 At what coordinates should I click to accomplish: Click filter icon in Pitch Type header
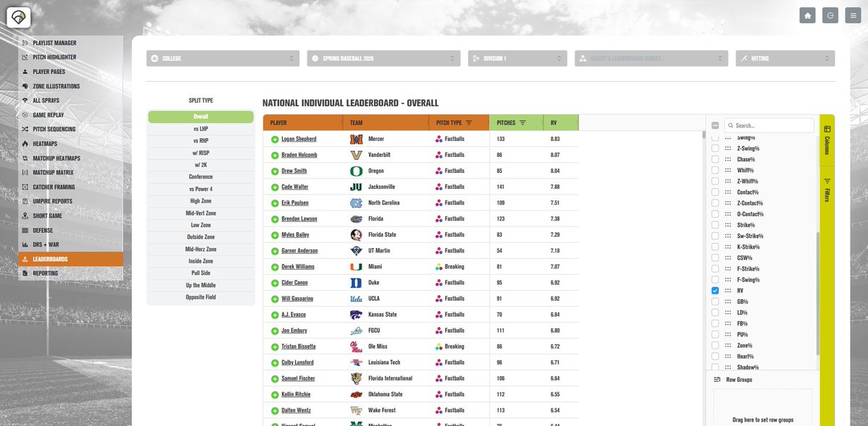[x=469, y=123]
